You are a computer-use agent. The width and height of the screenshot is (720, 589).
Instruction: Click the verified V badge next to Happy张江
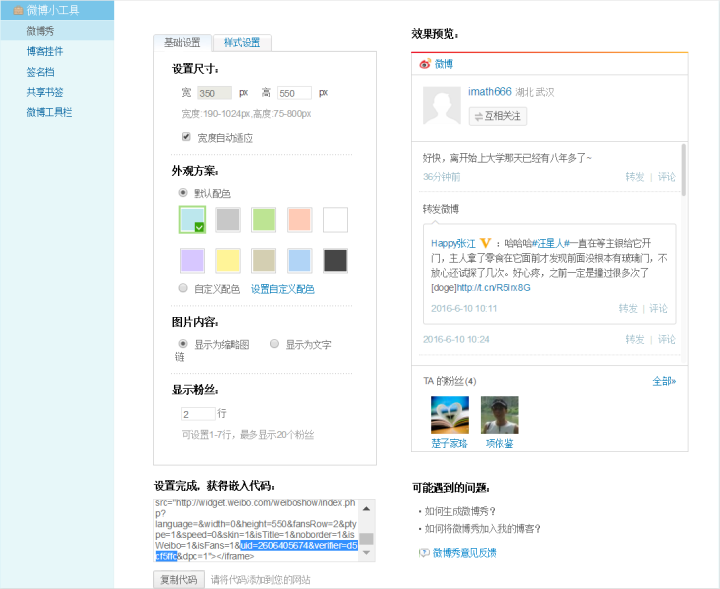(485, 243)
